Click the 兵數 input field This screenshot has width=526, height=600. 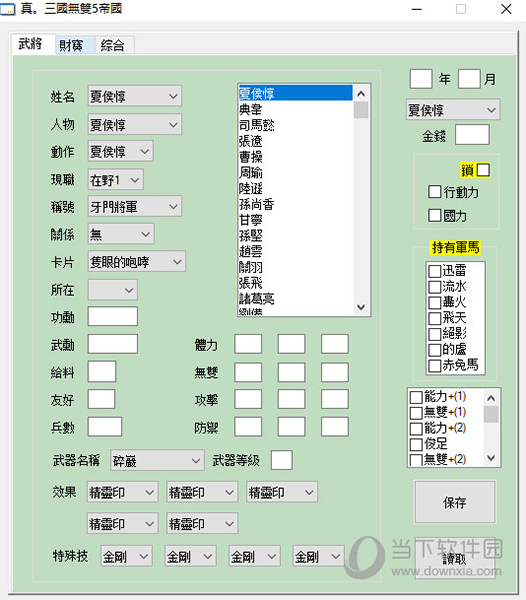coord(105,426)
